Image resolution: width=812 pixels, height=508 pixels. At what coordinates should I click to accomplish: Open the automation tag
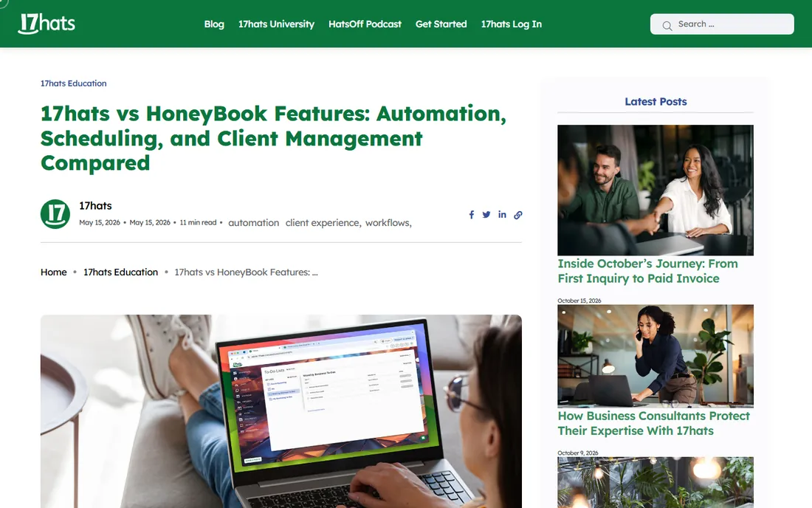click(254, 223)
